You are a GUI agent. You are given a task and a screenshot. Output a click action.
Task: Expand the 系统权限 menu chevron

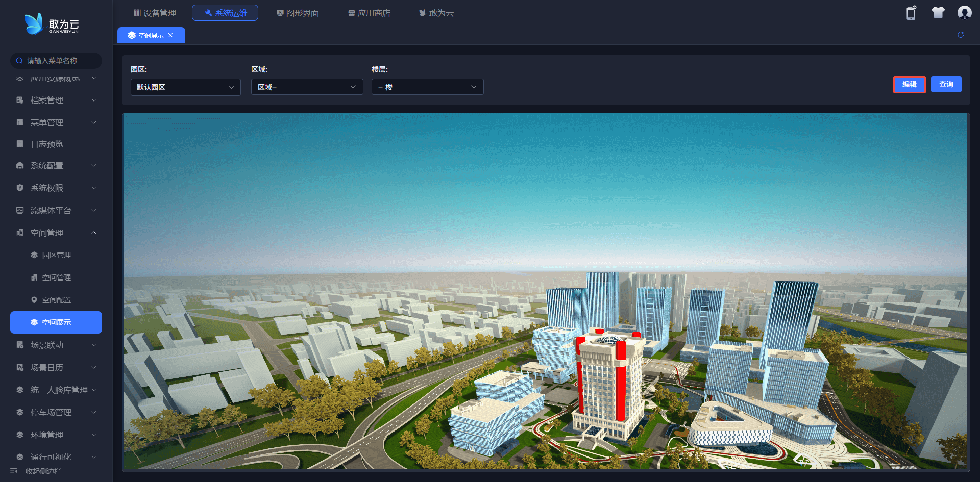point(94,188)
